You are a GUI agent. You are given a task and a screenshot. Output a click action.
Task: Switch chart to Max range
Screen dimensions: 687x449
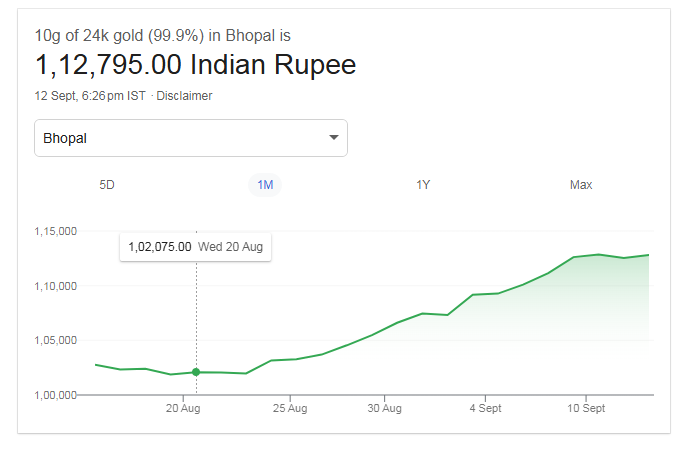coord(581,185)
